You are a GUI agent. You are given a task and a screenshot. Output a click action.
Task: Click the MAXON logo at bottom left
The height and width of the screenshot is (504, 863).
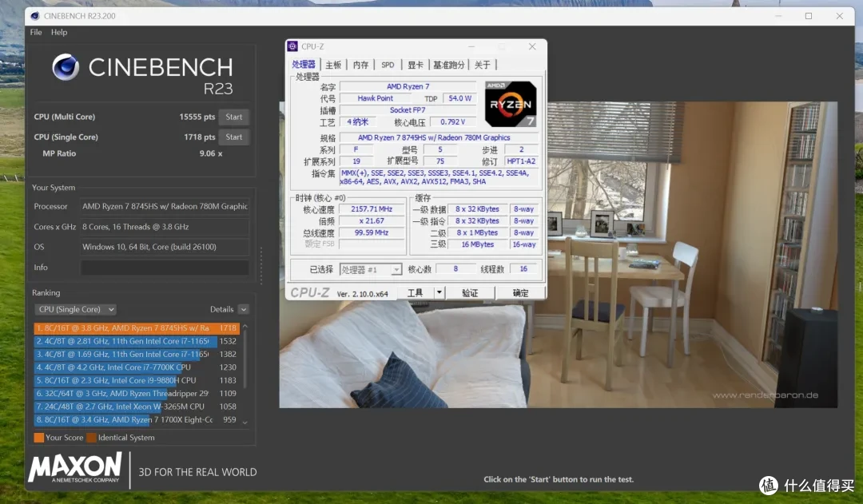pos(75,468)
